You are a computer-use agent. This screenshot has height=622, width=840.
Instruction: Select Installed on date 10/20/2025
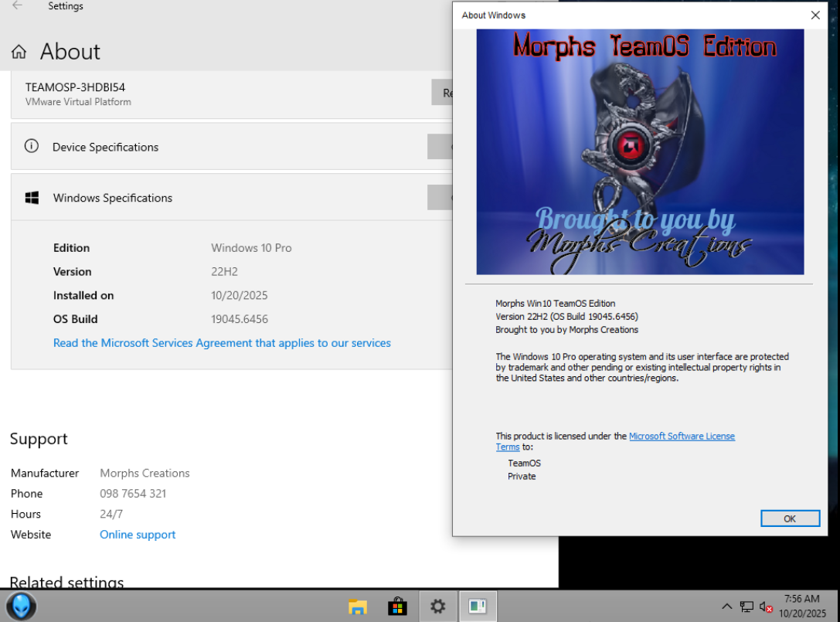click(x=240, y=295)
